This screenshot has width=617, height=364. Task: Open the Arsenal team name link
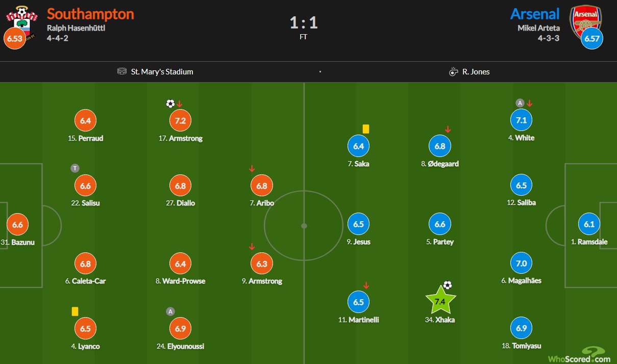pyautogui.click(x=535, y=14)
